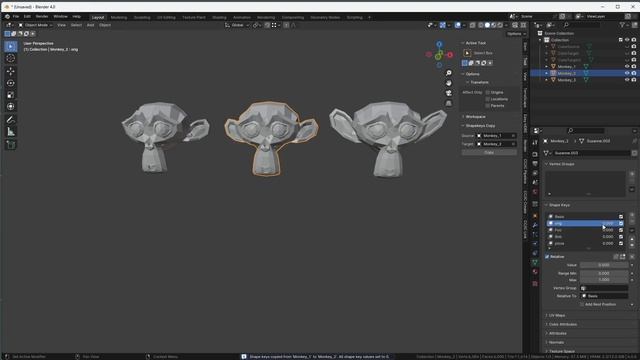Toggle Add Rest Position checkbox
Screen dimensions: 640x360
(x=582, y=304)
